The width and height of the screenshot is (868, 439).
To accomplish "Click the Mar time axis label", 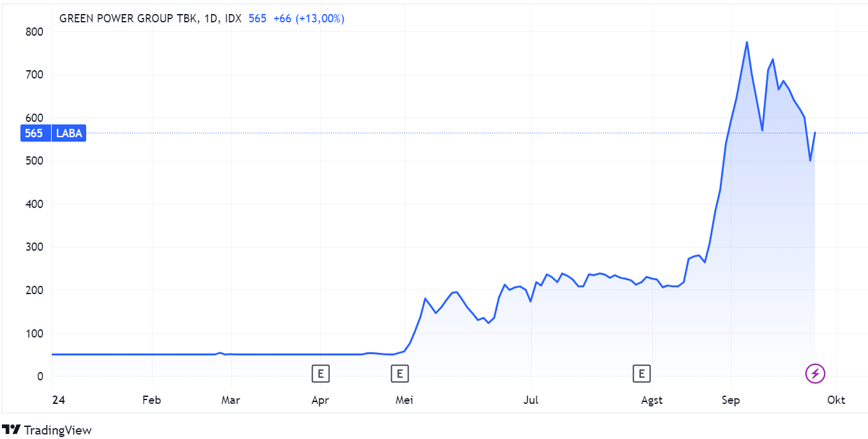I will 230,400.
